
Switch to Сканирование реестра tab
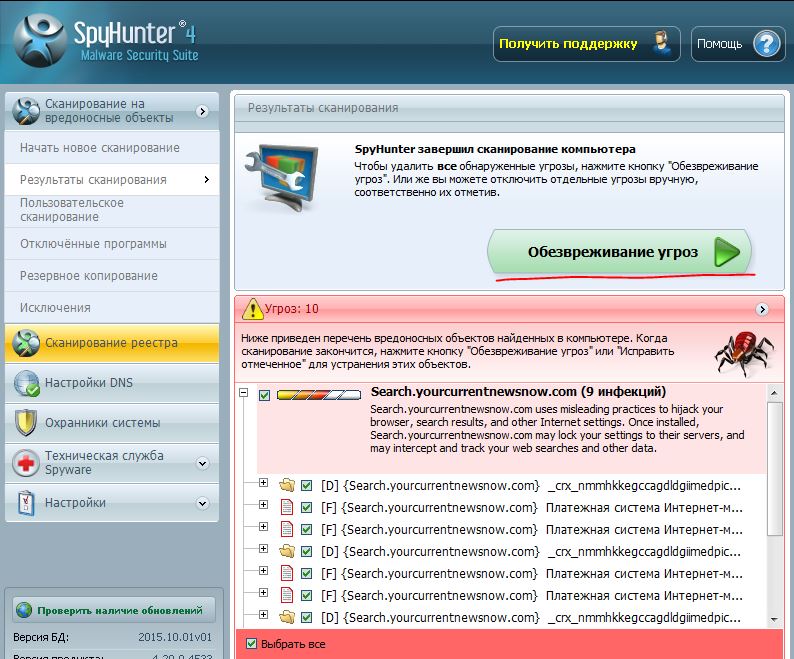click(x=112, y=343)
